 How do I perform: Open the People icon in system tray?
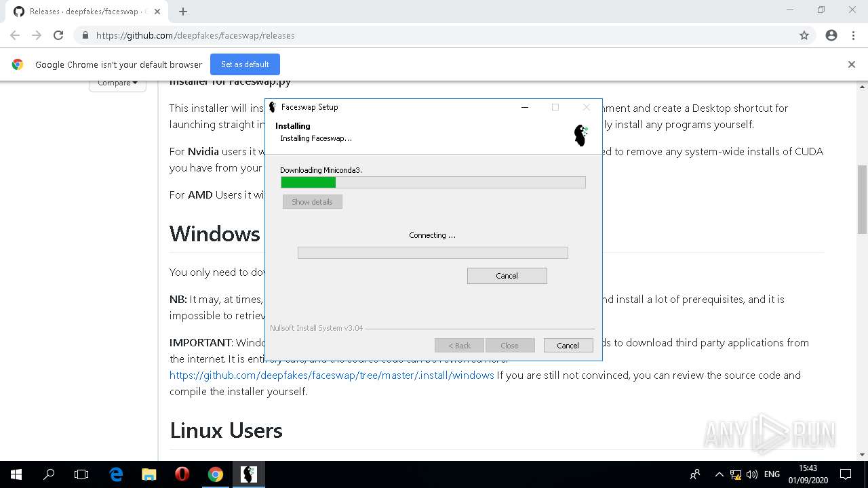pos(695,474)
